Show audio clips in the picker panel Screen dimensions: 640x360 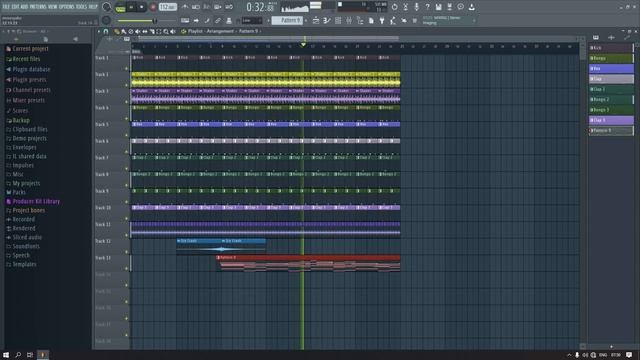pos(611,38)
